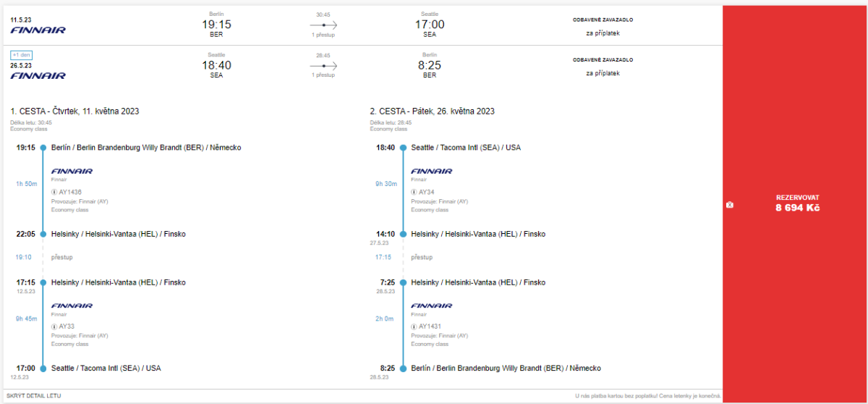
Task: Collapse details via SKRÝT DETAIL LETU
Action: click(34, 395)
